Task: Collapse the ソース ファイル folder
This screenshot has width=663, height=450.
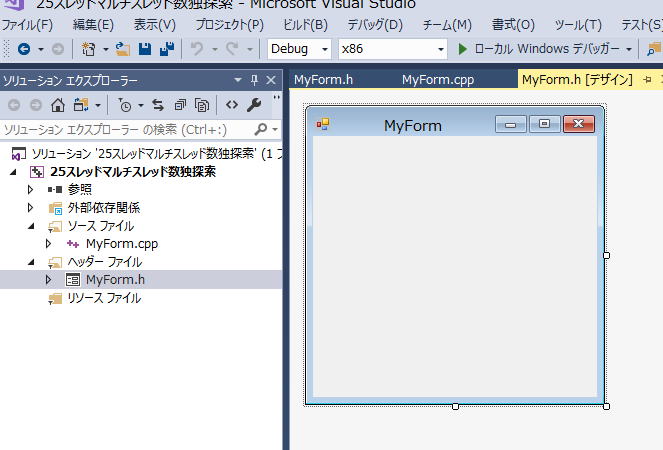Action: (31, 226)
